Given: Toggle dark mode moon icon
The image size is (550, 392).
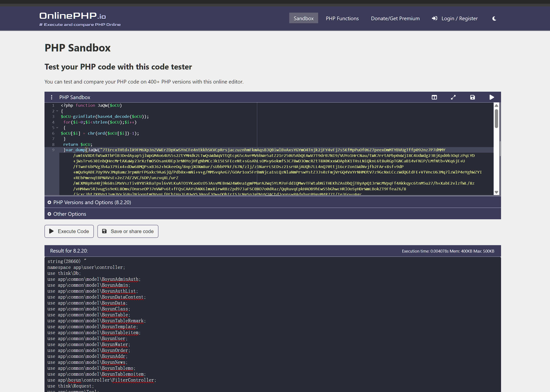Looking at the screenshot, I should (494, 18).
